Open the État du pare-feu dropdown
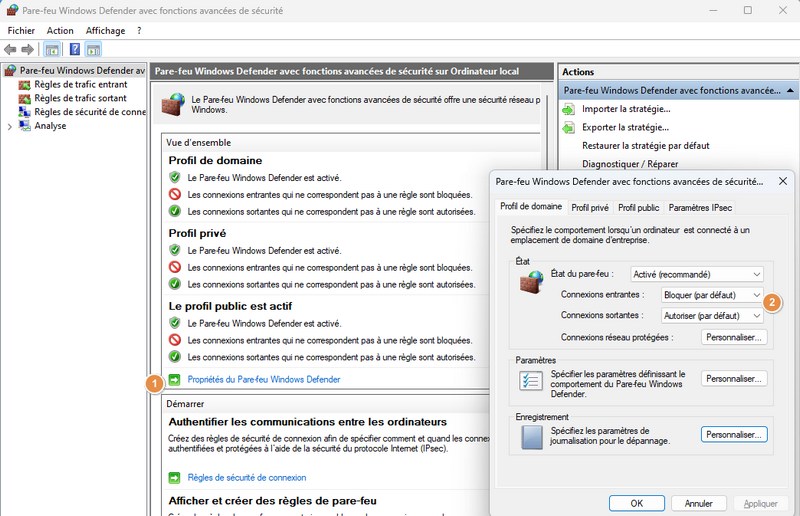Image resolution: width=800 pixels, height=516 pixels. (697, 274)
